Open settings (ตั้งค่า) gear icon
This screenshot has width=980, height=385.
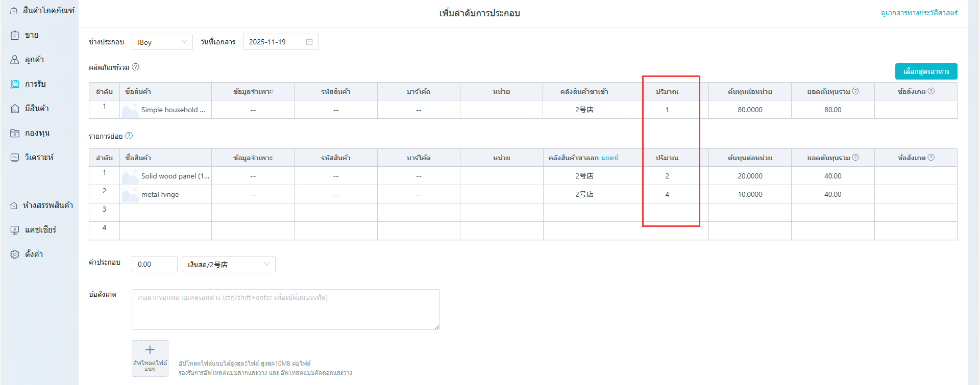click(15, 254)
